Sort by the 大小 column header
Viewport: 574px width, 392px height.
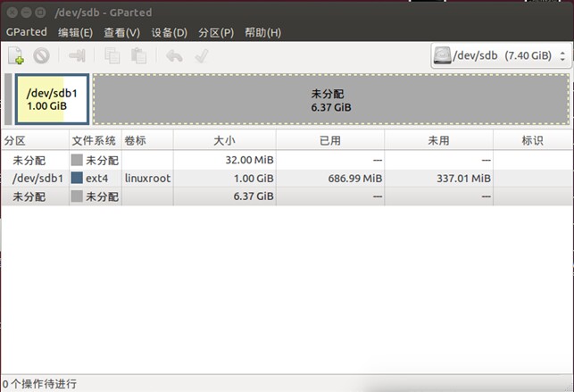[x=224, y=140]
